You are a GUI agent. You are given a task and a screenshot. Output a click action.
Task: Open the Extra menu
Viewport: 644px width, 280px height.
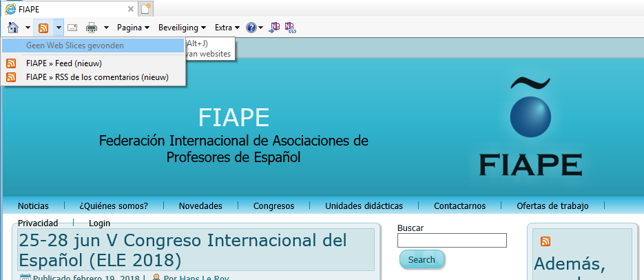coord(227,28)
